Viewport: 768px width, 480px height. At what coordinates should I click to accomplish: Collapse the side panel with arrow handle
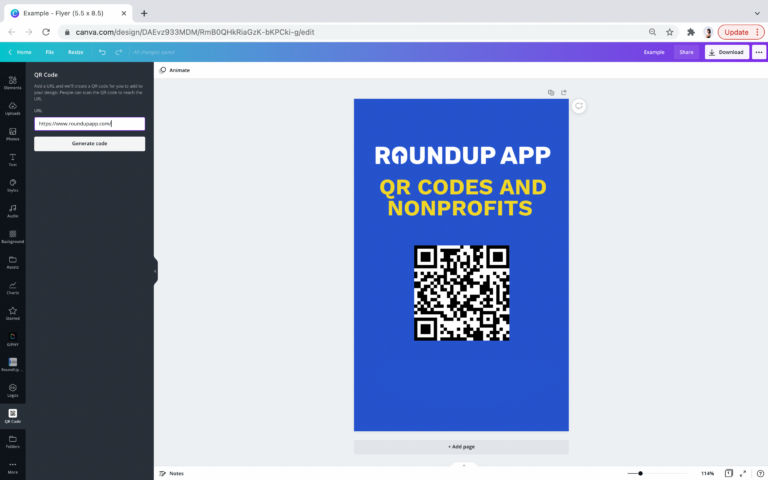coord(155,271)
